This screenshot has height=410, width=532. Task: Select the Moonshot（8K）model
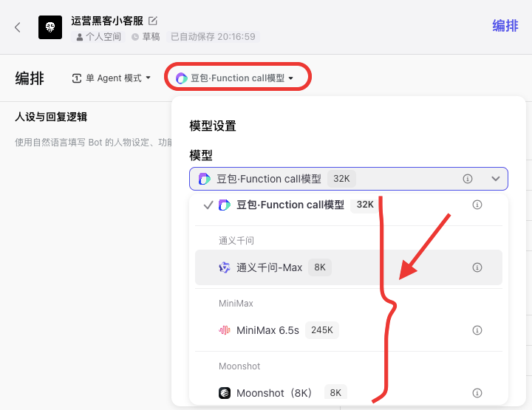pos(349,393)
